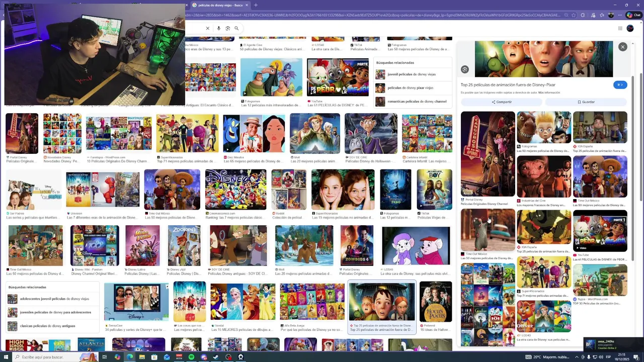Open The Rescuers mice thumbnail
Screen dimensions: 644x362
(x=416, y=245)
